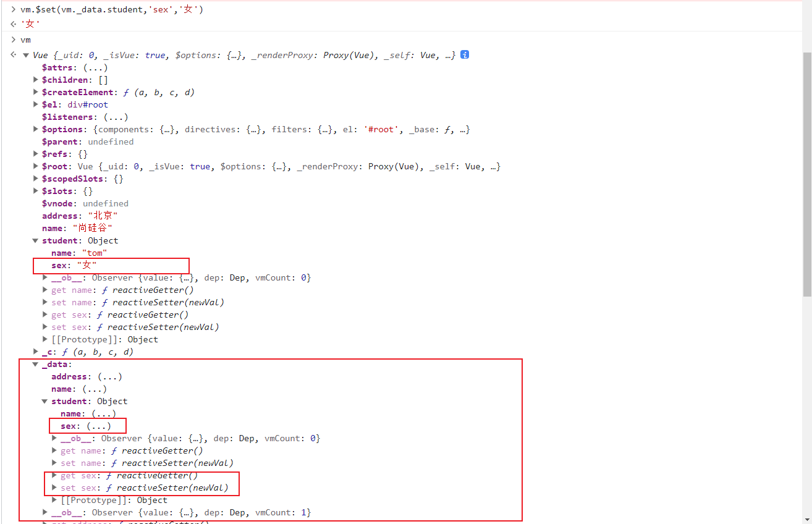Image resolution: width=812 pixels, height=524 pixels.
Task: Evaluate the address (...) value under _data
Action: tap(110, 376)
